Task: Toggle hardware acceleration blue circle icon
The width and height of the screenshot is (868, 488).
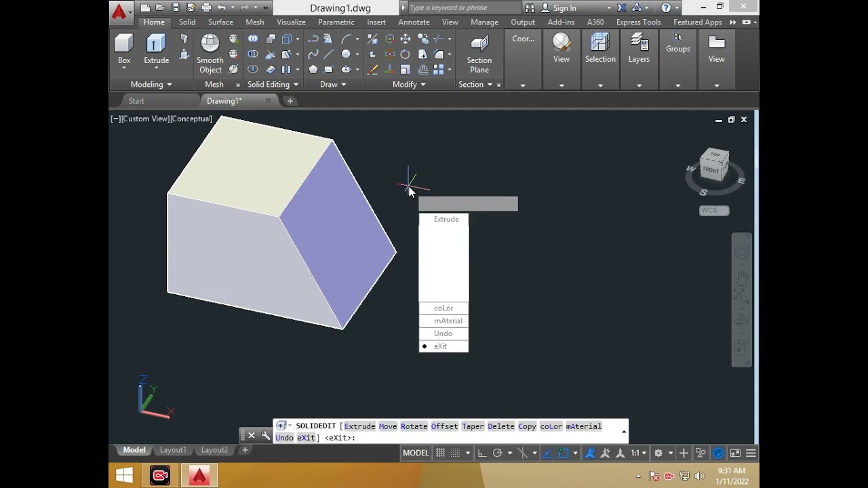Action: click(717, 453)
